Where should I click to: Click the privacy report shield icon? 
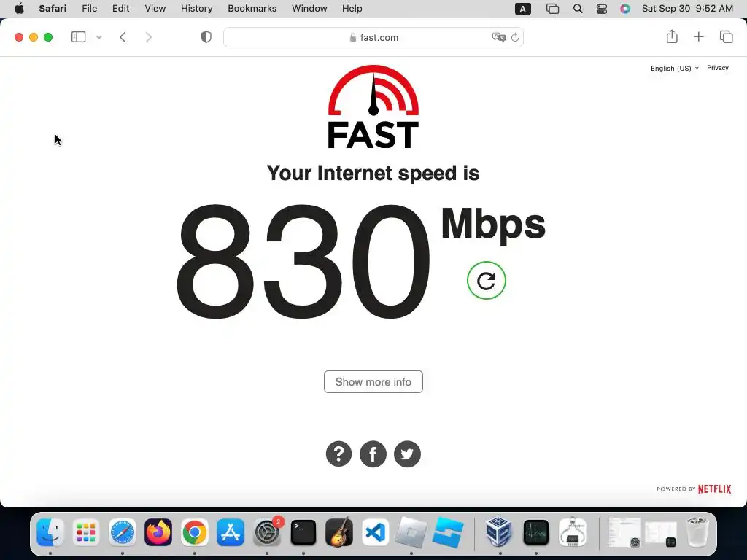[x=206, y=37]
